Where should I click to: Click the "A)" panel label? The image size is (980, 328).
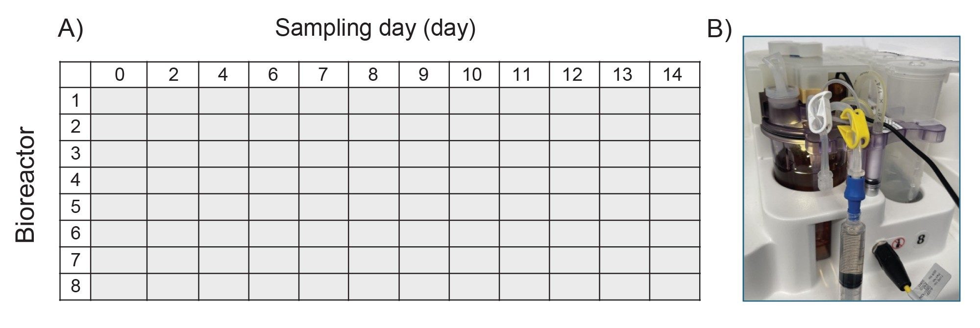(x=71, y=28)
